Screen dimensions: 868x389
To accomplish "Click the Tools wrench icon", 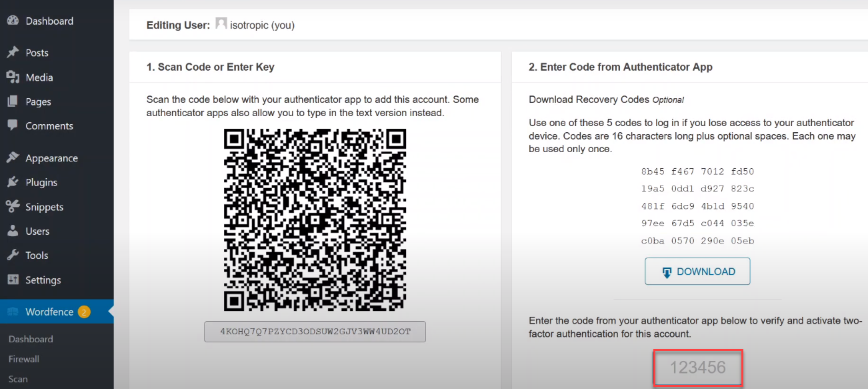I will [x=12, y=255].
